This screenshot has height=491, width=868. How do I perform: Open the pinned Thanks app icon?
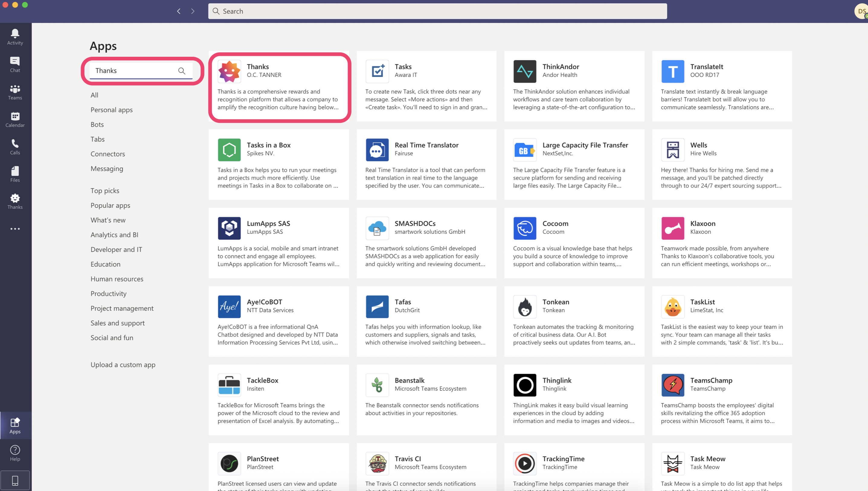[15, 201]
